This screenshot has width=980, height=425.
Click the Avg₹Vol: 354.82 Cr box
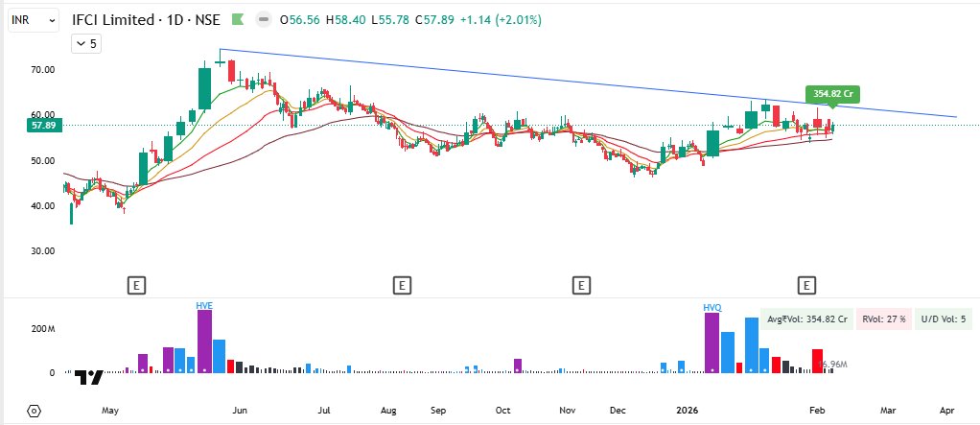click(x=806, y=319)
